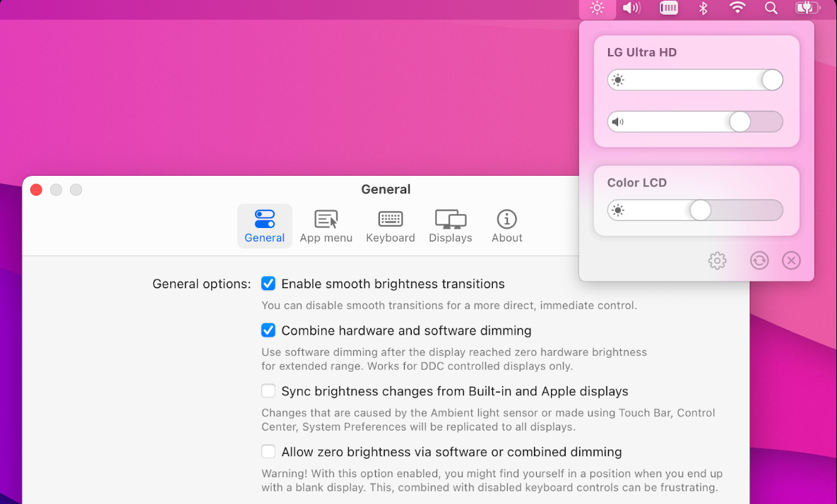837x504 pixels.
Task: Disable Enable smooth brightness transitions checkbox
Action: click(x=268, y=284)
